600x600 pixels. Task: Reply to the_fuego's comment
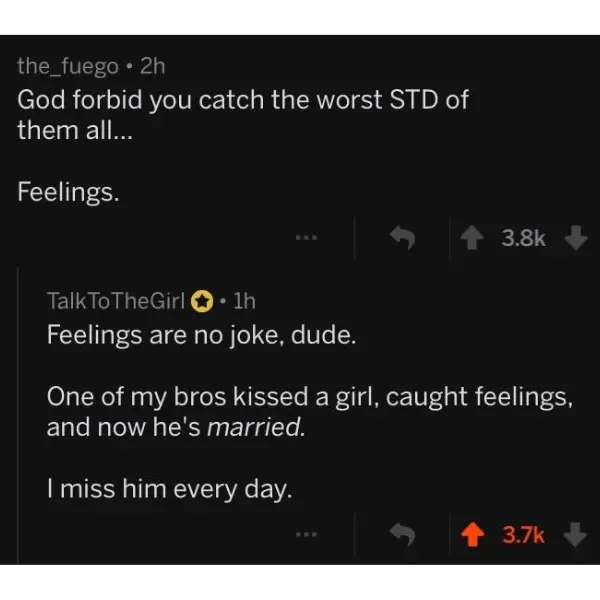[x=402, y=239]
